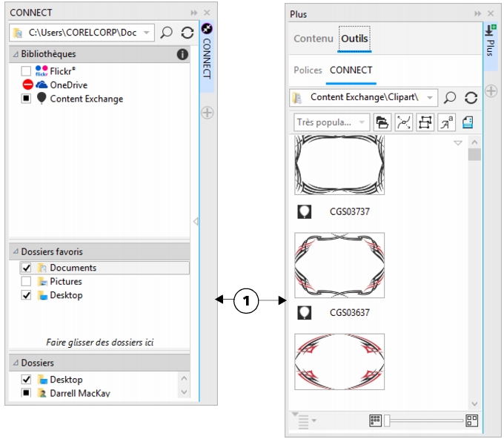
Task: Switch to the Polices tab
Action: 308,70
